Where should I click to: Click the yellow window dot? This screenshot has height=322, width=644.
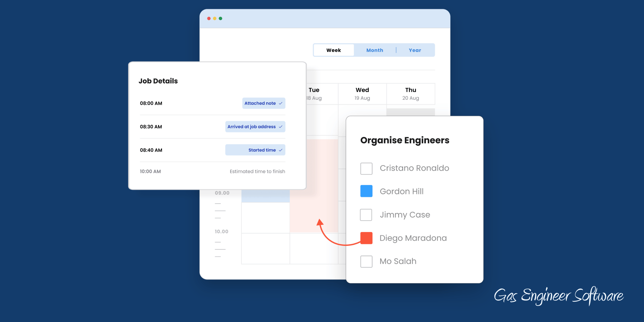point(215,19)
